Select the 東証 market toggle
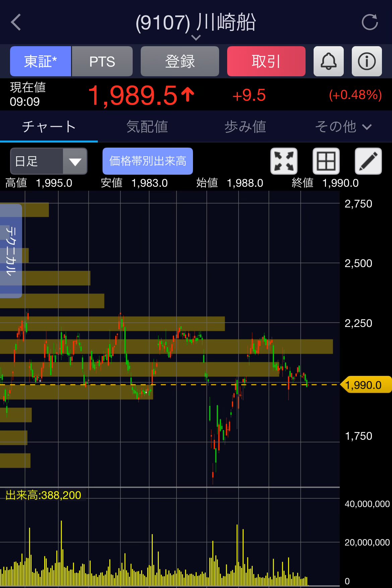Image resolution: width=392 pixels, height=588 pixels. point(41,61)
